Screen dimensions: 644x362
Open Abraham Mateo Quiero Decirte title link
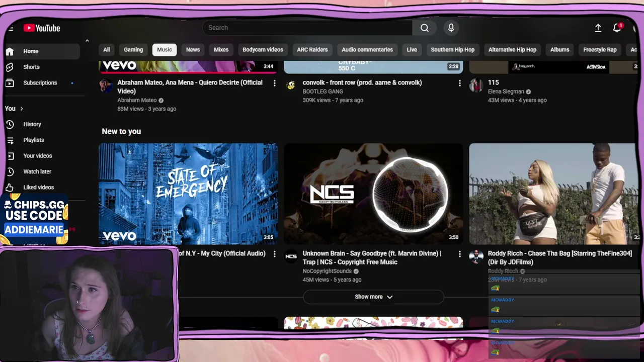tap(190, 87)
